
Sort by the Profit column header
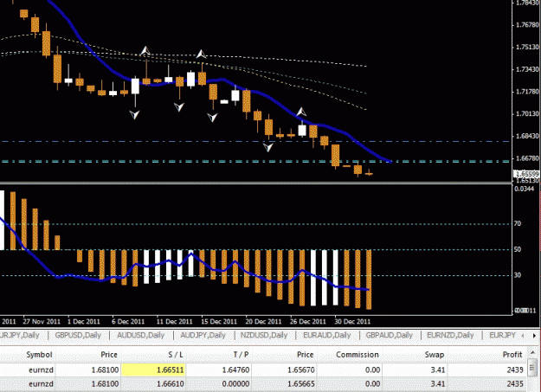pyautogui.click(x=512, y=355)
